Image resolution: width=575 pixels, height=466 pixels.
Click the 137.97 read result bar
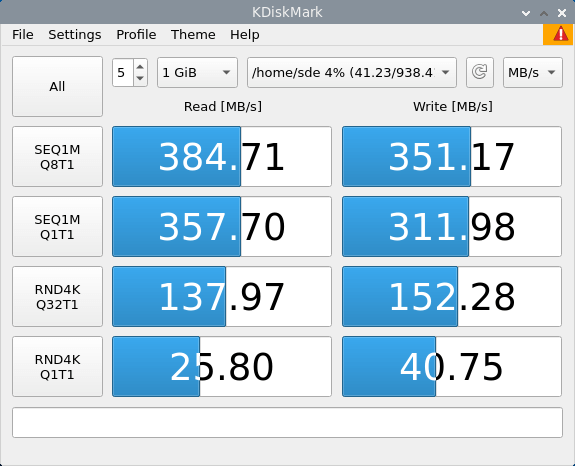222,297
